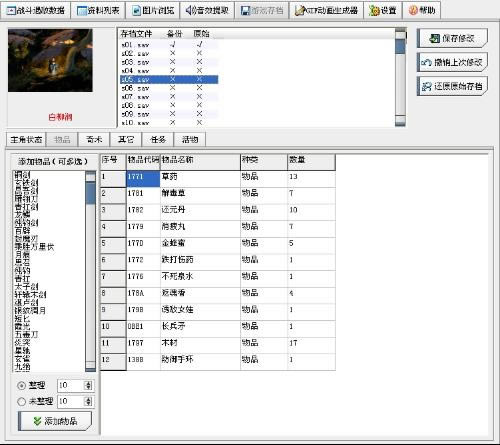Click the add-item list scrollbar down arrow
500x445 pixels.
tap(90, 367)
